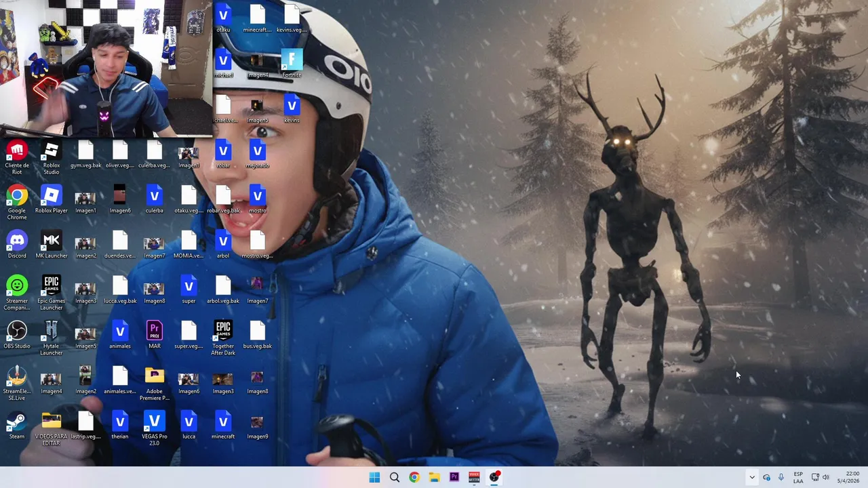Select Epic Games Launcher shortcut

[51, 293]
